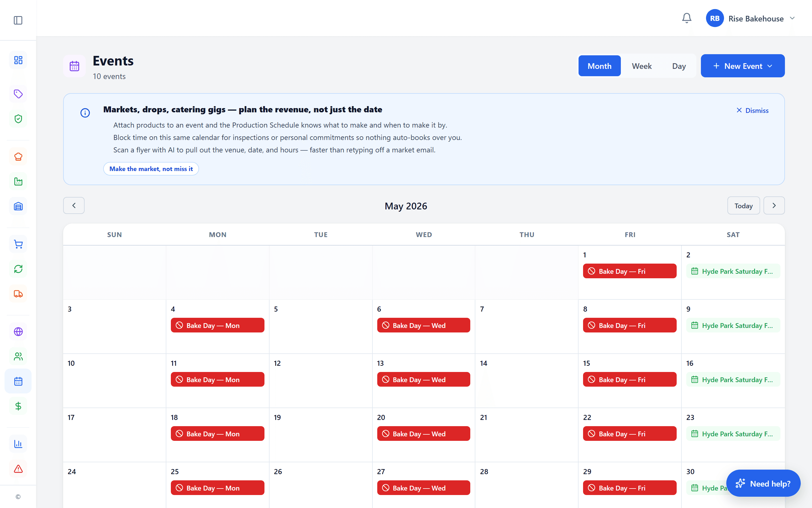Open the blue warehouse inventory icon

tap(18, 206)
